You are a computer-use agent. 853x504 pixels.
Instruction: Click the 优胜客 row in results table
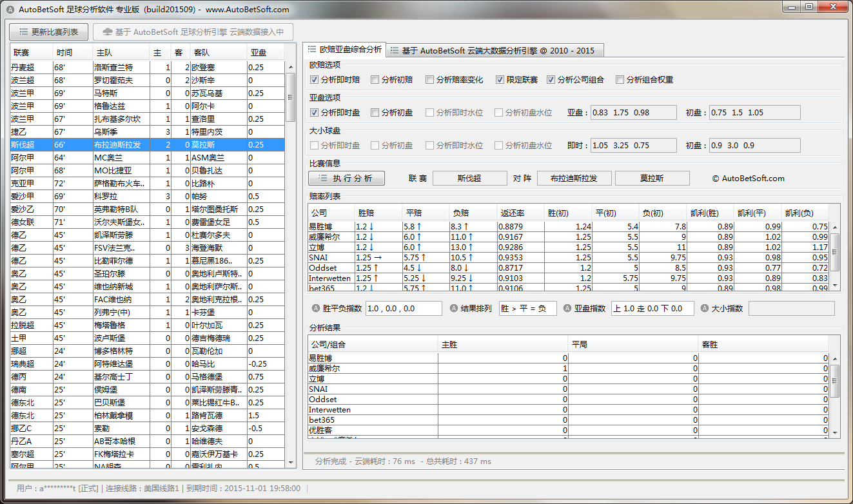click(569, 430)
